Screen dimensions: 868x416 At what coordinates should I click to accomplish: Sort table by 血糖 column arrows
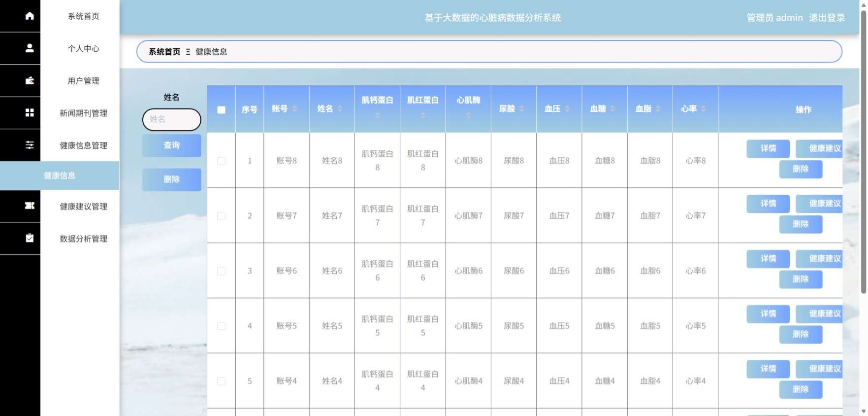coord(612,108)
